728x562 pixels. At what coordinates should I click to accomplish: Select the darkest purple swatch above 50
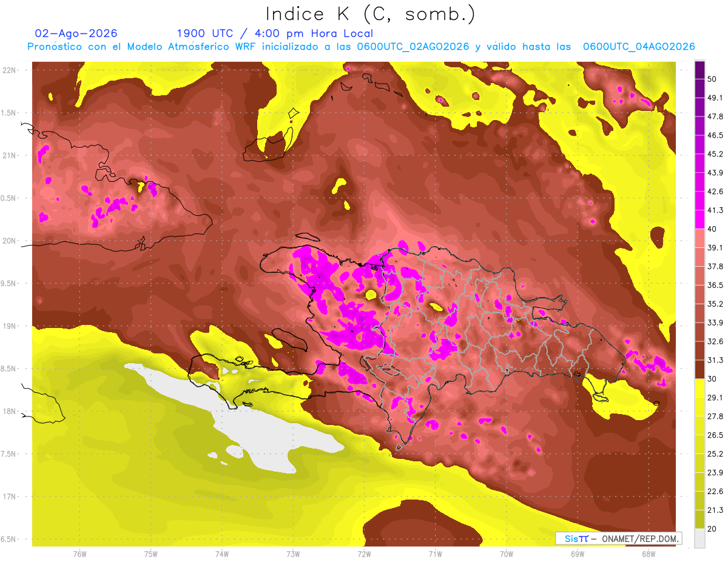coord(699,71)
